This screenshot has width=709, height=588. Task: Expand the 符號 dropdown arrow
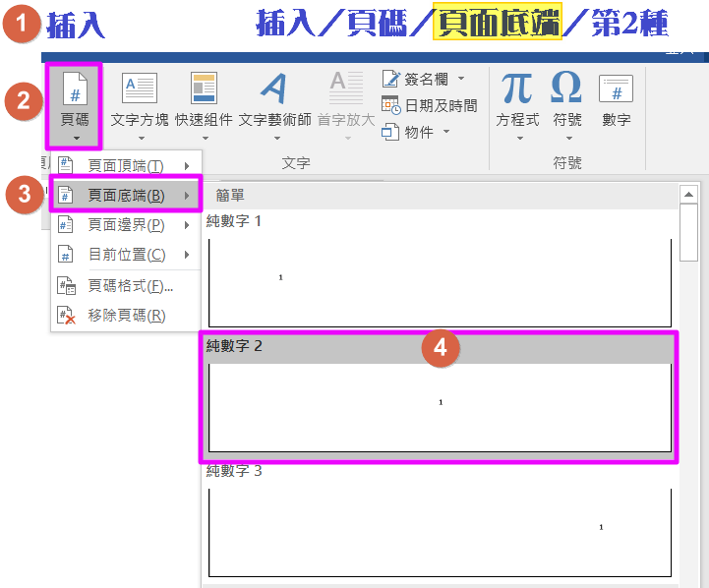click(569, 139)
